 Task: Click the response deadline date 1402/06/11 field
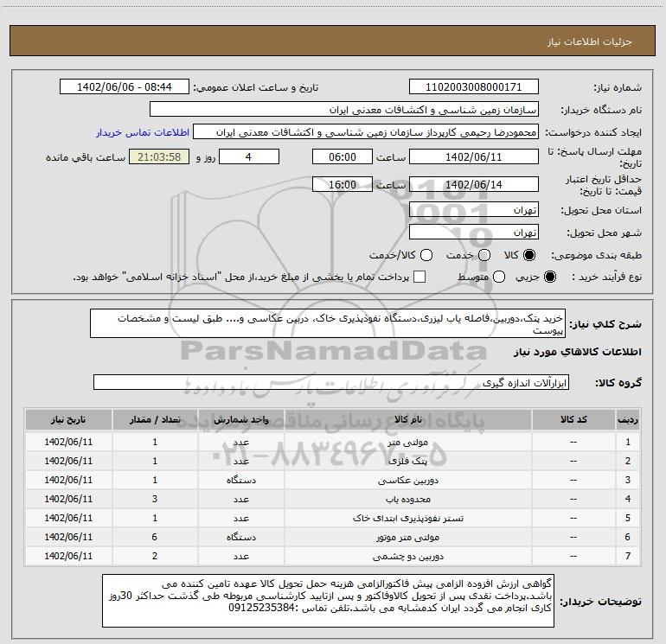474,156
